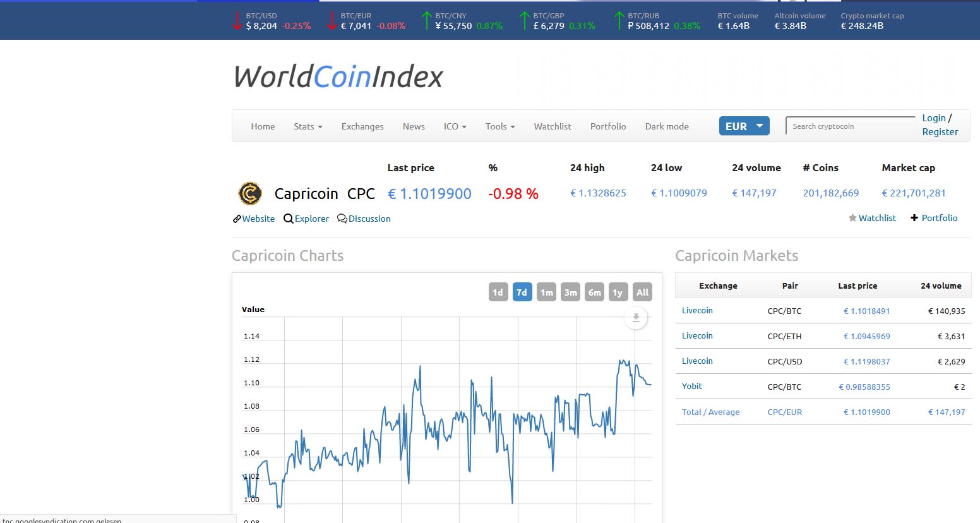Select the 1y chart range
980x523 pixels.
pos(618,292)
